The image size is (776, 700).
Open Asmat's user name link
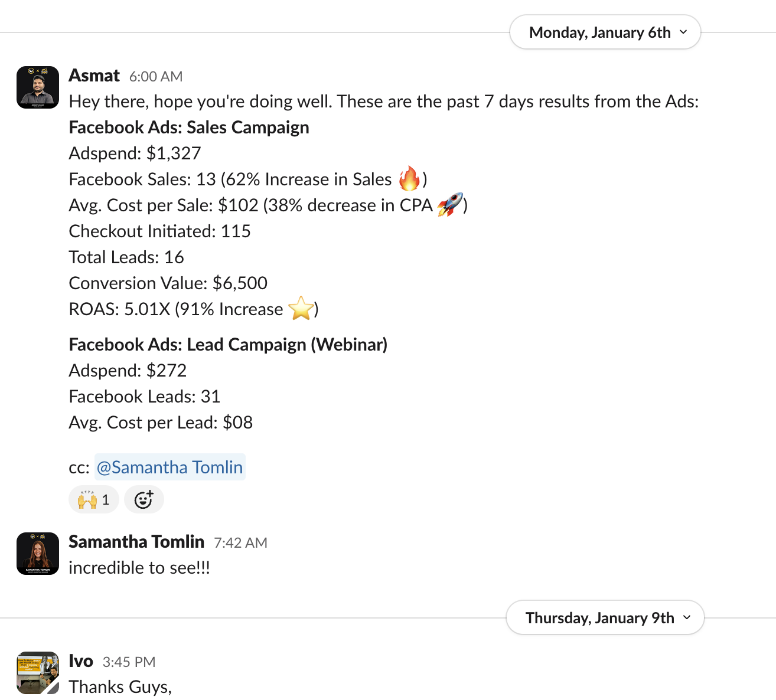tap(94, 76)
